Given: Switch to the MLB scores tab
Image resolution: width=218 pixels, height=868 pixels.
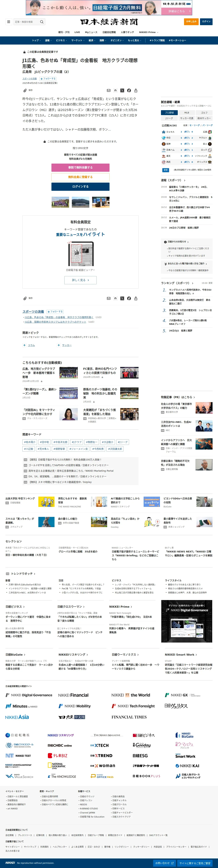Looking at the screenshot, I should click(187, 113).
